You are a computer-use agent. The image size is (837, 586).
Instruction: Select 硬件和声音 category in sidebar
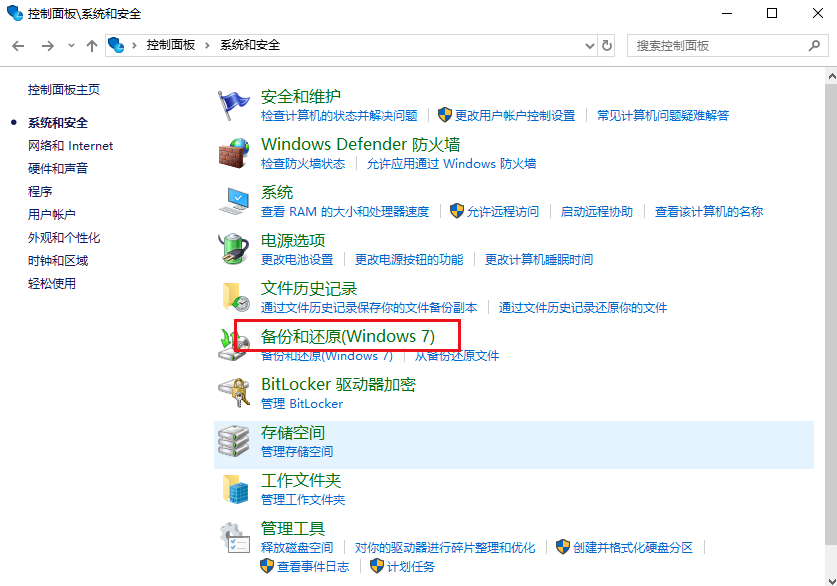(x=58, y=169)
